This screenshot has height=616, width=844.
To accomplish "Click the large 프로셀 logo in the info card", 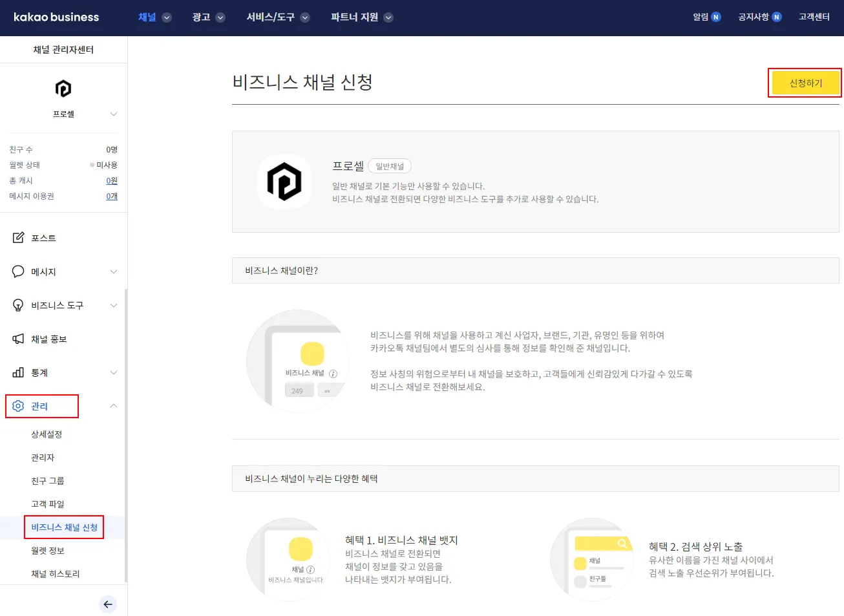I will pos(284,182).
